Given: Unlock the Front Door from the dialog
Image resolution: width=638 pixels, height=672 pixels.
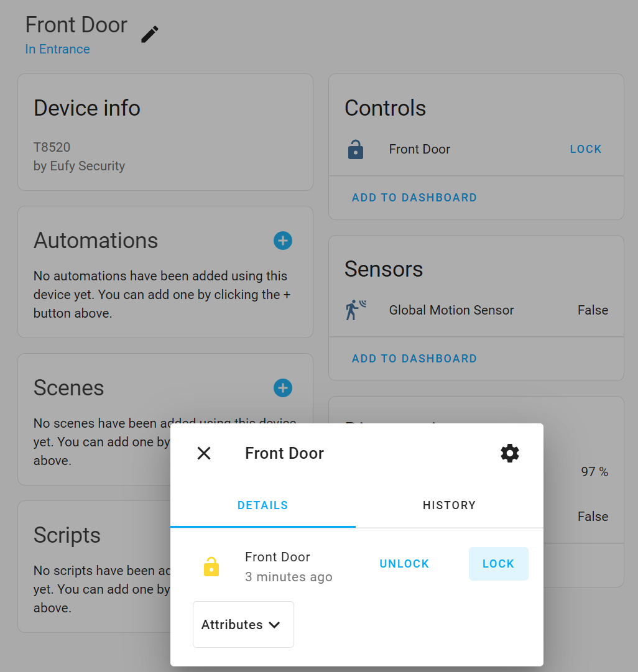Looking at the screenshot, I should tap(404, 563).
